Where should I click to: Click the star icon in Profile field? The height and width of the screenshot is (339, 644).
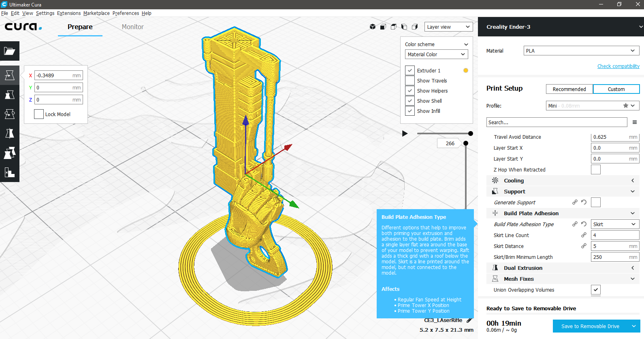coord(626,106)
